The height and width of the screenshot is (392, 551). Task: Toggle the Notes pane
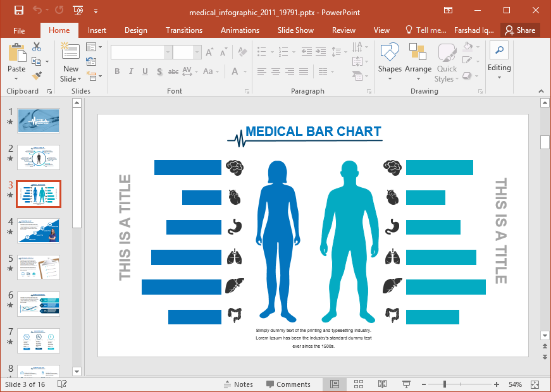pyautogui.click(x=238, y=384)
